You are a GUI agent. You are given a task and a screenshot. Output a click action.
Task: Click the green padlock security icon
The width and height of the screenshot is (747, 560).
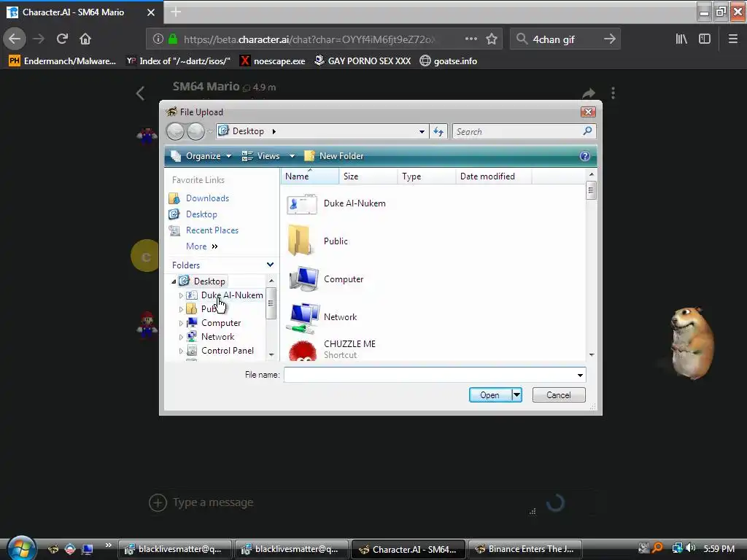173,39
